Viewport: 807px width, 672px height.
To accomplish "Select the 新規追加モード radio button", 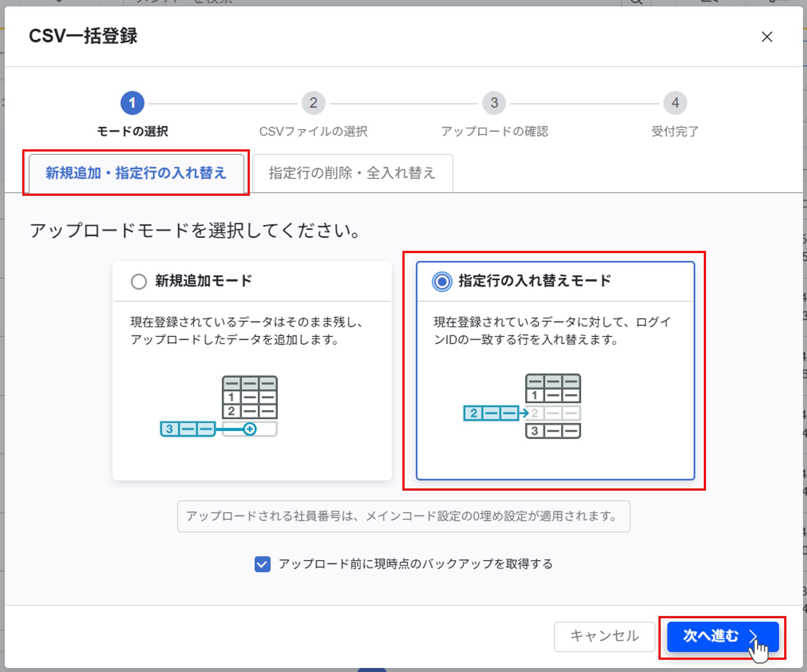I will (x=139, y=281).
